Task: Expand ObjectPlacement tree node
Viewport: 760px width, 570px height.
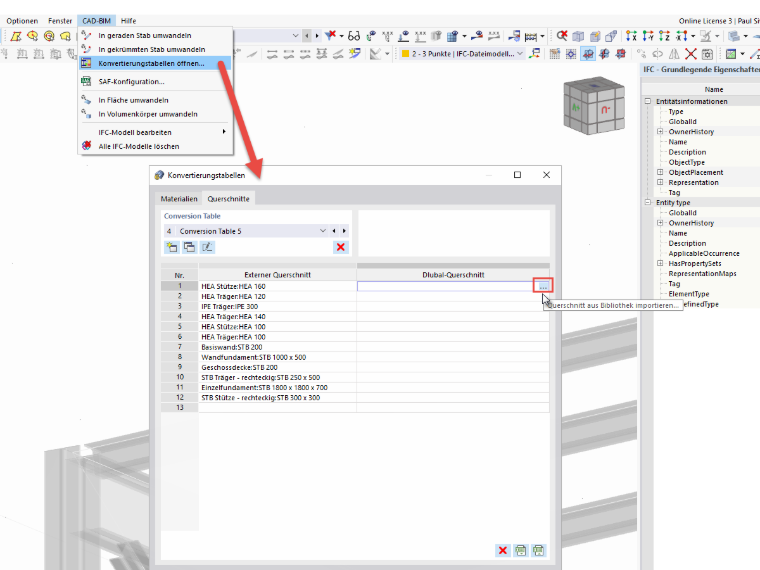Action: tap(660, 172)
